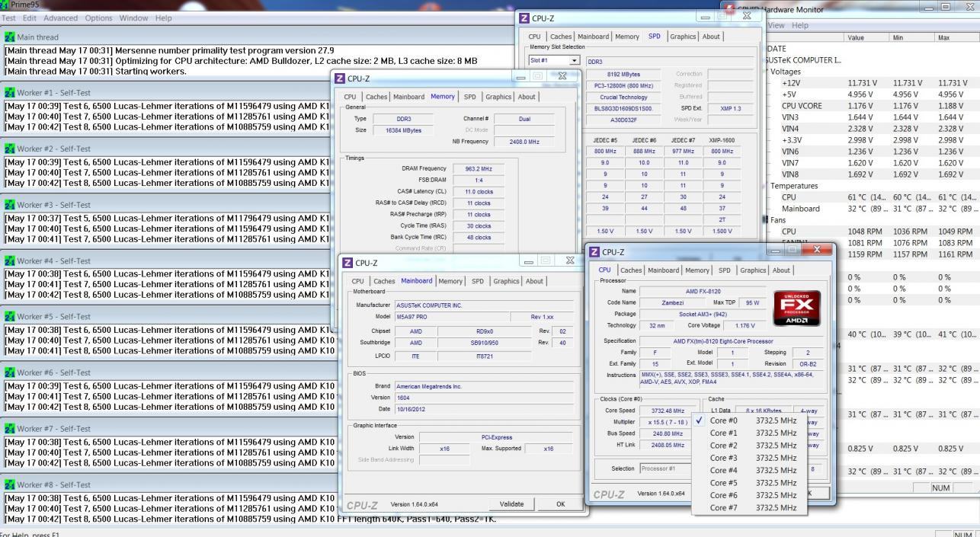This screenshot has width=980, height=537.
Task: Open SPD tab in AMD FX-8120 window
Action: pos(724,270)
